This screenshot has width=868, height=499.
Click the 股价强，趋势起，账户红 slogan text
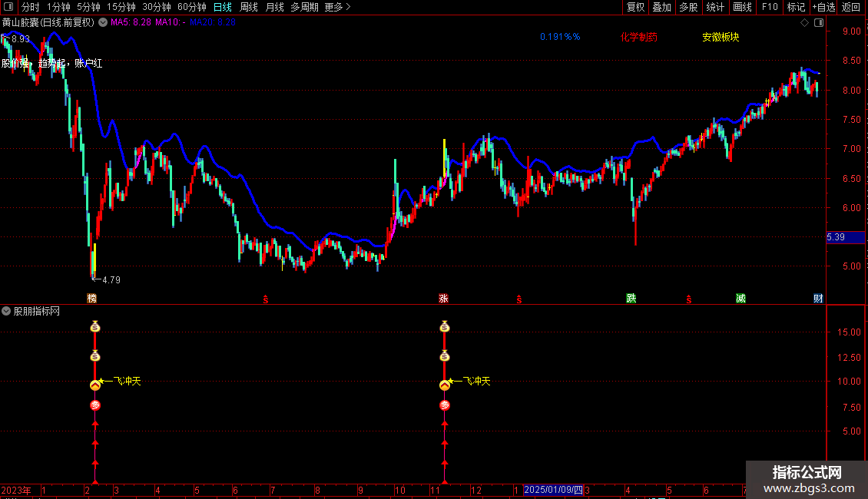point(52,64)
